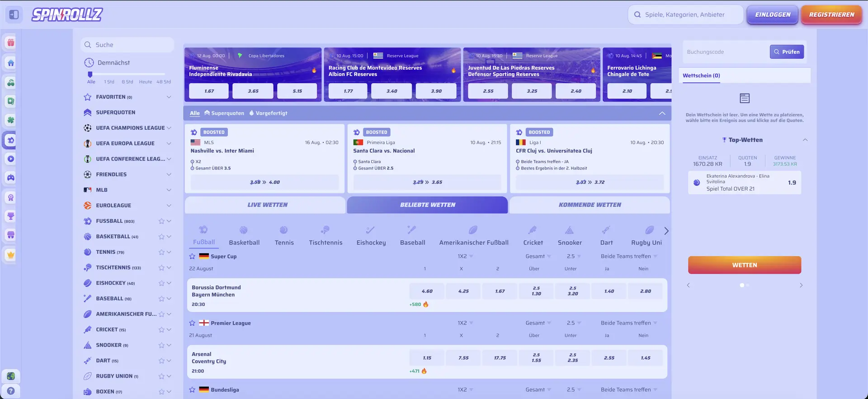
Task: Click the orange Wetten button
Action: click(x=745, y=265)
